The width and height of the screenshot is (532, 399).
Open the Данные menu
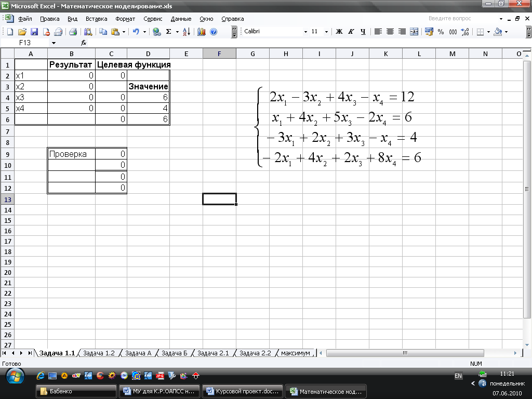point(181,19)
